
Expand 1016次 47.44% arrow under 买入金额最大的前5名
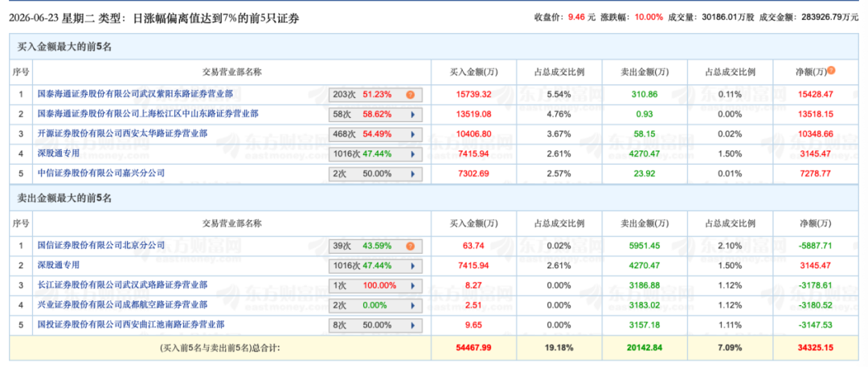pyautogui.click(x=412, y=154)
